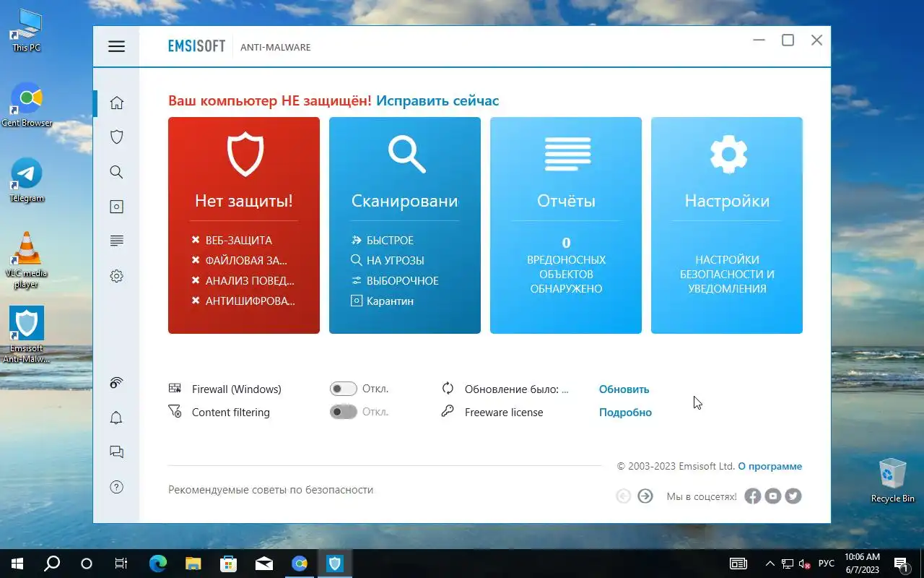Select the Home sidebar icon
Viewport: 924px width, 578px height.
[x=116, y=103]
